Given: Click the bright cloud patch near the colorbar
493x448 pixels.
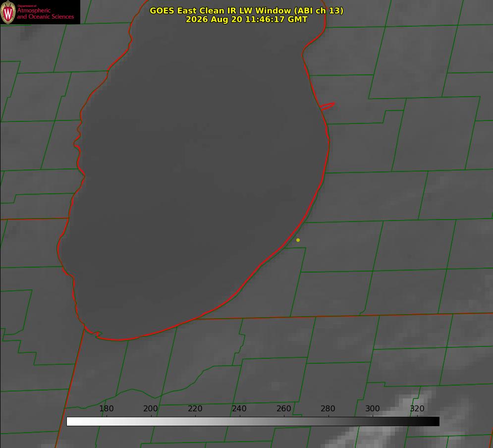Looking at the screenshot, I should click(x=409, y=405).
